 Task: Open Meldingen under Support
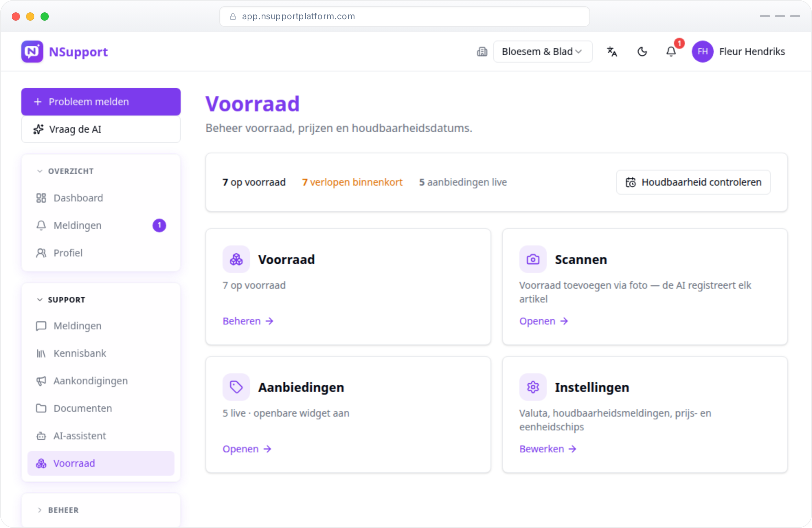(101, 326)
